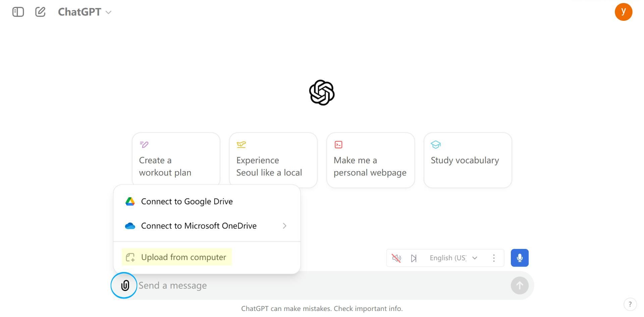Focus the Send a message field

coord(322,285)
